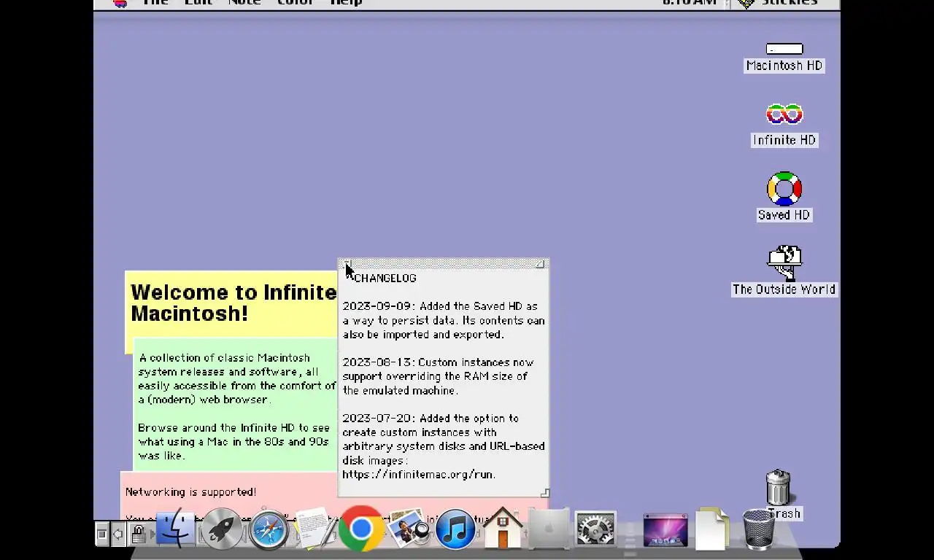Click the CHANGELOG note's resize corner
This screenshot has width=934, height=560.
point(544,492)
